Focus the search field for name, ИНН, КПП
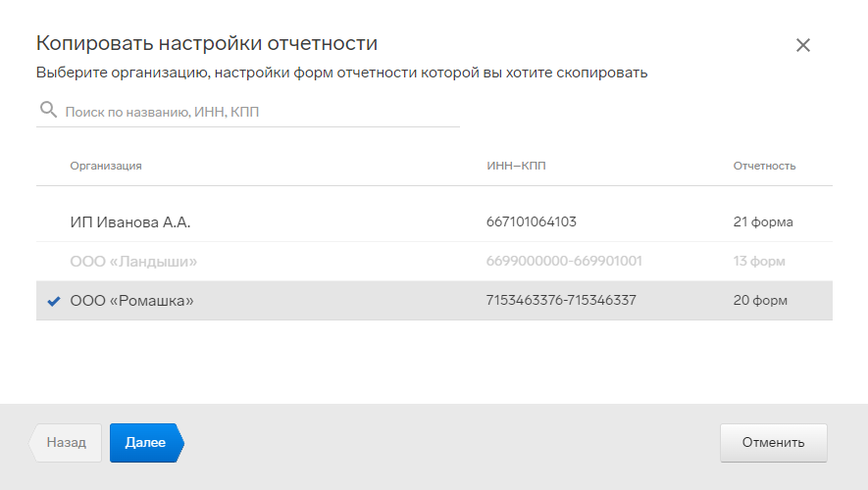868x490 pixels. [248, 112]
